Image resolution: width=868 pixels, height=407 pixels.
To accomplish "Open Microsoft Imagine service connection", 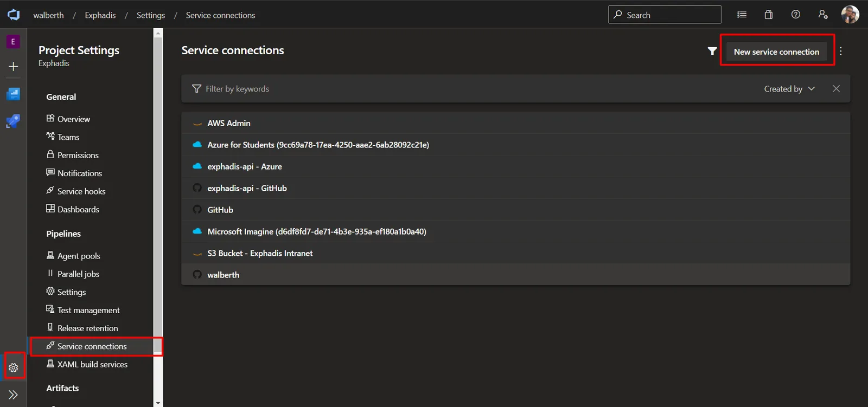I will (x=515, y=231).
